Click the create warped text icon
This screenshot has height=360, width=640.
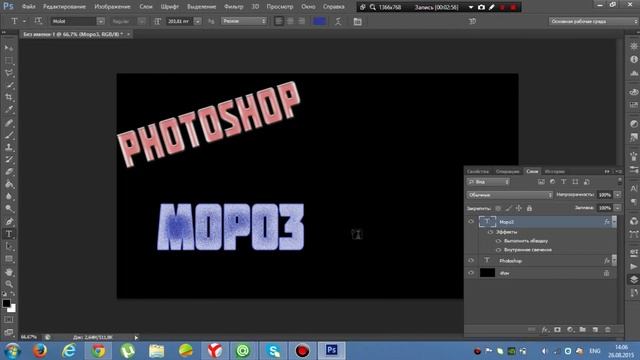coord(338,21)
